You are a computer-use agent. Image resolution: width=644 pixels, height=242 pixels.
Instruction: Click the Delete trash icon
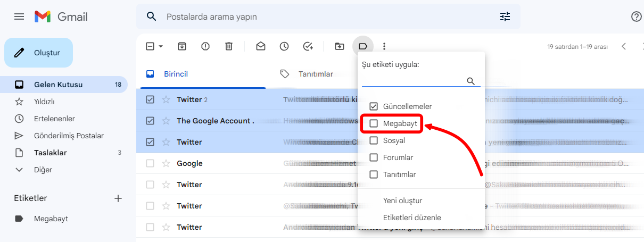click(229, 46)
